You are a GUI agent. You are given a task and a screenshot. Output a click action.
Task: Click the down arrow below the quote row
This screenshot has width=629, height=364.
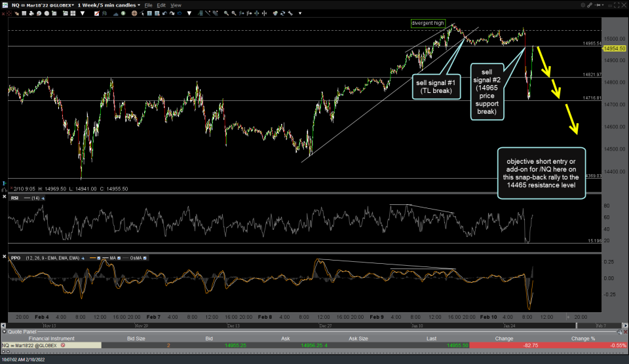point(8,352)
